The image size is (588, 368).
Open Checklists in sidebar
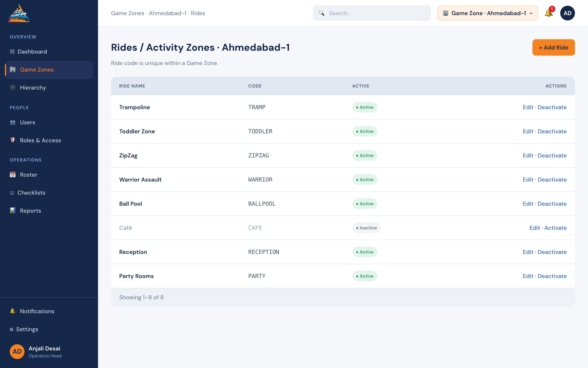point(49,193)
